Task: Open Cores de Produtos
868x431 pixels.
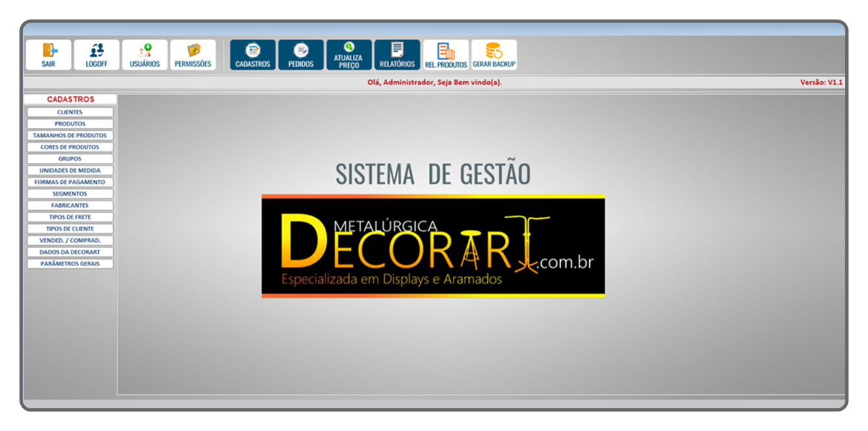Action: tap(70, 147)
